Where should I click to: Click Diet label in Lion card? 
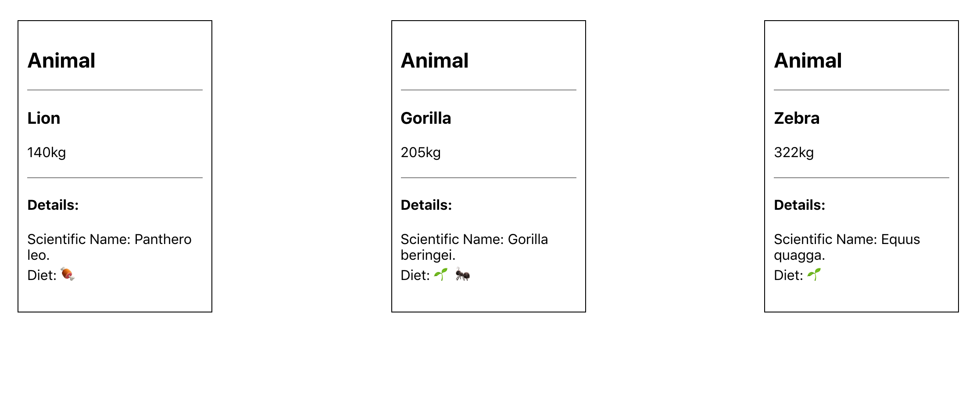point(42,275)
